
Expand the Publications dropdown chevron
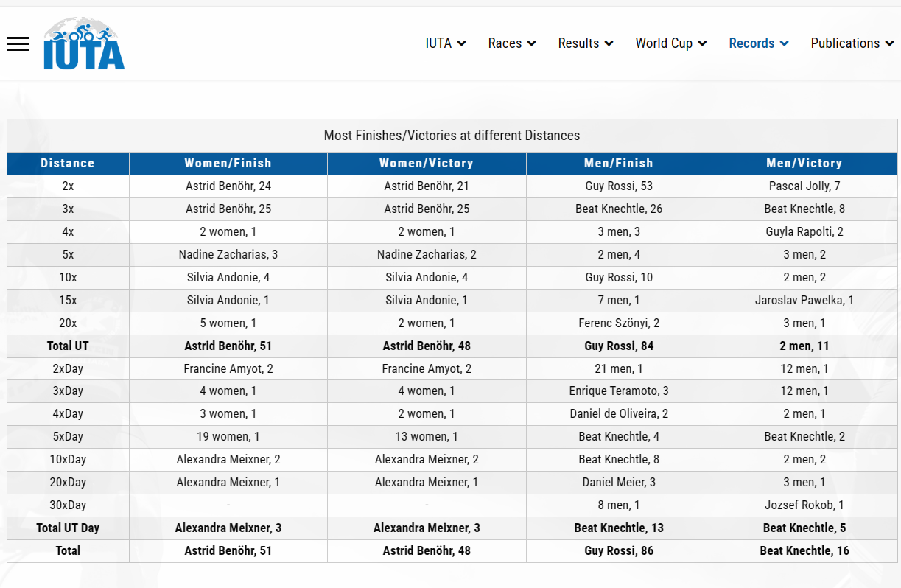pos(890,43)
